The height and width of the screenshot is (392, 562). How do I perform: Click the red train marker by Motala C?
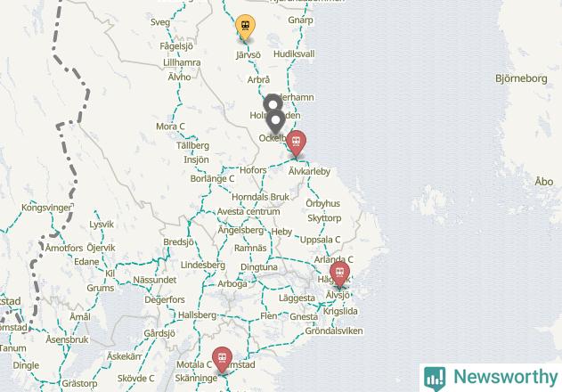[222, 359]
